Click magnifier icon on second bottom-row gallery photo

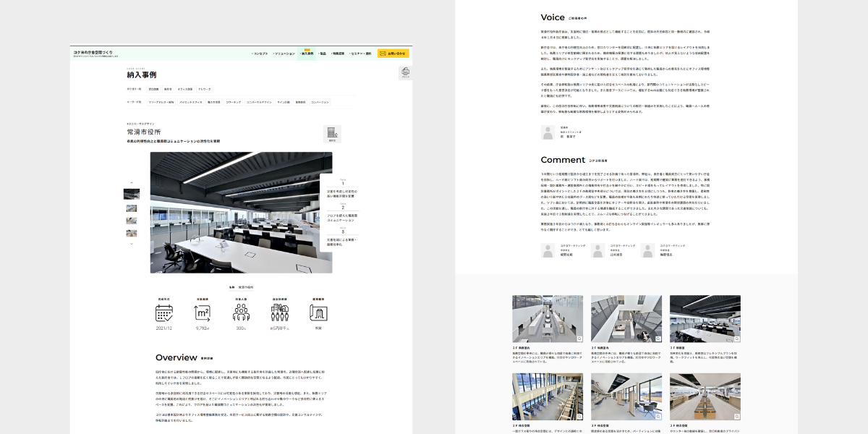click(658, 417)
